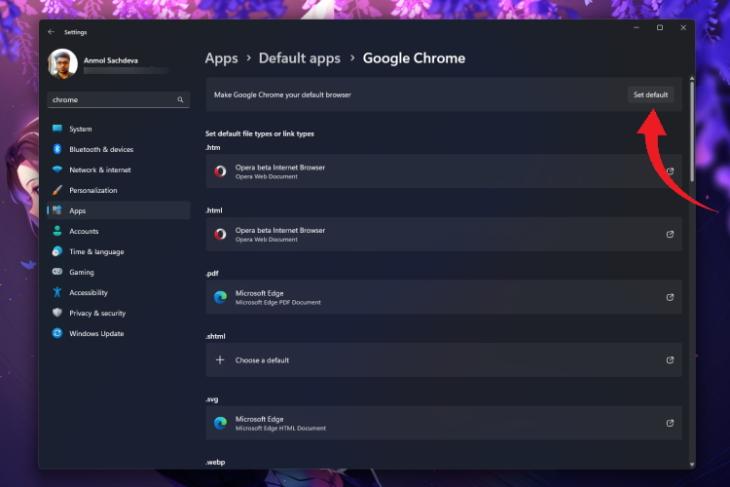Viewport: 730px width, 487px height.
Task: Change .pdf default from Microsoft Edge
Action: pyautogui.click(x=444, y=297)
